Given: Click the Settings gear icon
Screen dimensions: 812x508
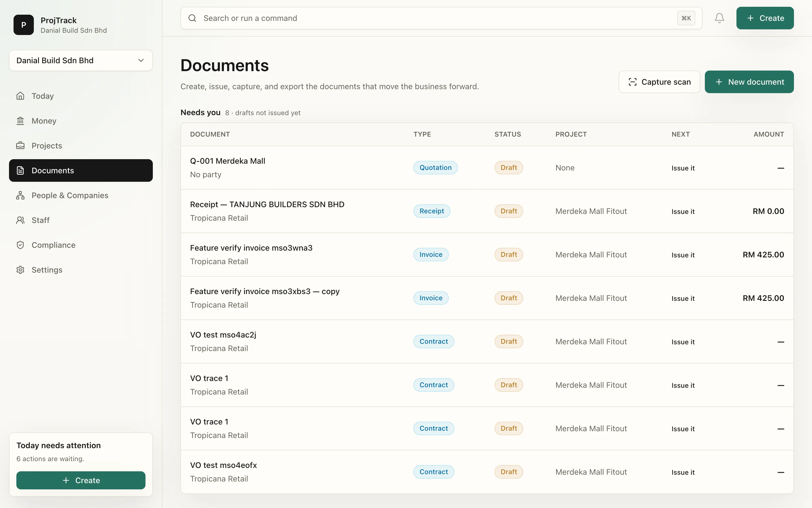Looking at the screenshot, I should [x=21, y=270].
